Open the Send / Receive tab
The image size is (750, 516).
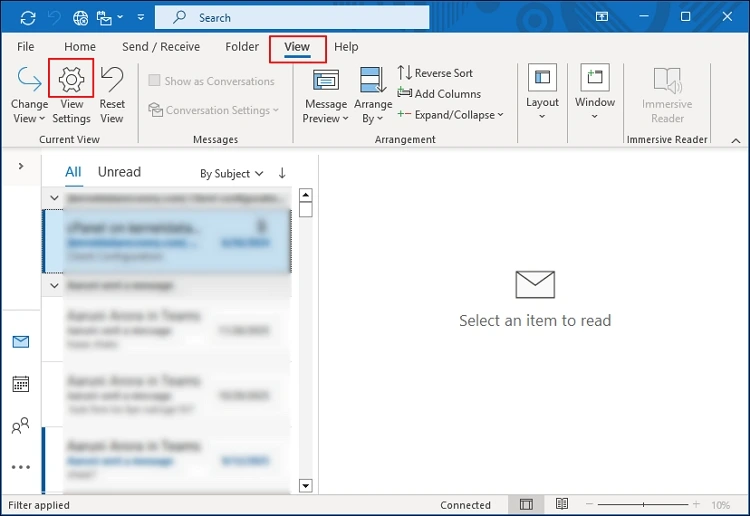click(x=161, y=47)
